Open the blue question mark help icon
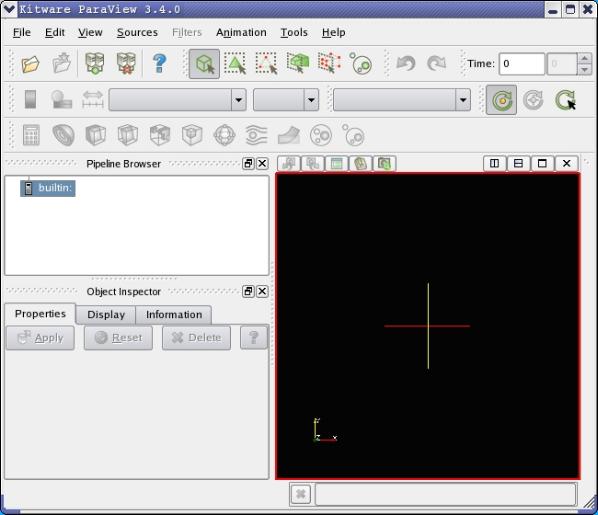Viewport: 598px width, 515px height. (159, 63)
